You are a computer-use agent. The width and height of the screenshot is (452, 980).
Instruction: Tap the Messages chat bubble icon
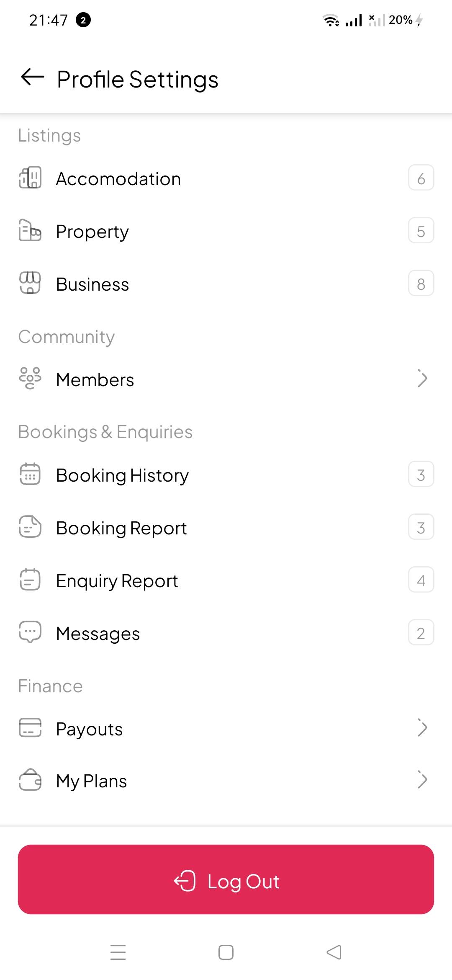[x=30, y=632]
